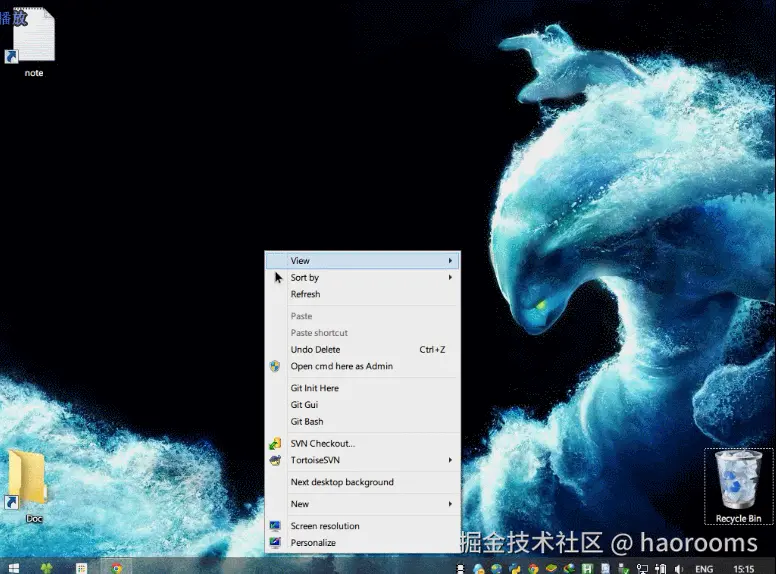Click the blue globe tray icon
This screenshot has width=776, height=574.
[496, 569]
